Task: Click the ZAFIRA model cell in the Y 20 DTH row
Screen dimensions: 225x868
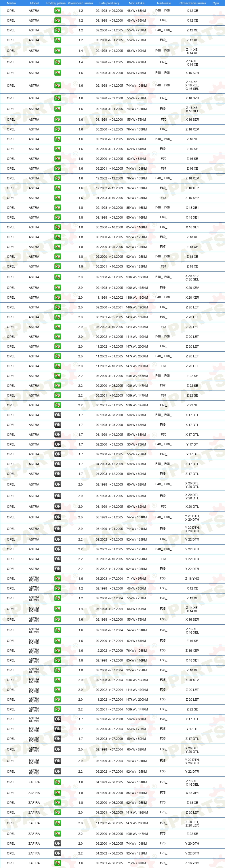Action: pyautogui.click(x=34, y=844)
